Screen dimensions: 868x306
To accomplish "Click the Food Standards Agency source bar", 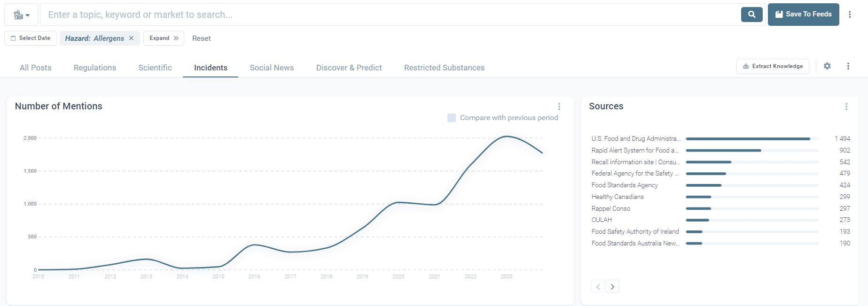I will click(752, 185).
